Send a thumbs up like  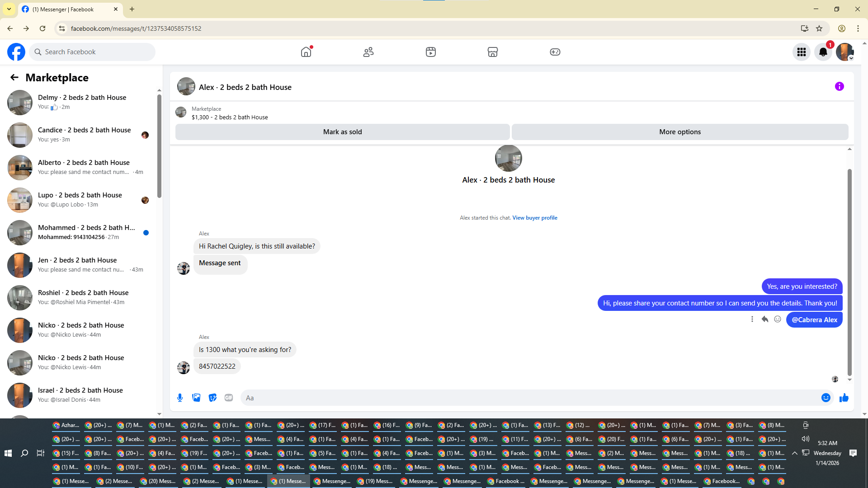844,398
